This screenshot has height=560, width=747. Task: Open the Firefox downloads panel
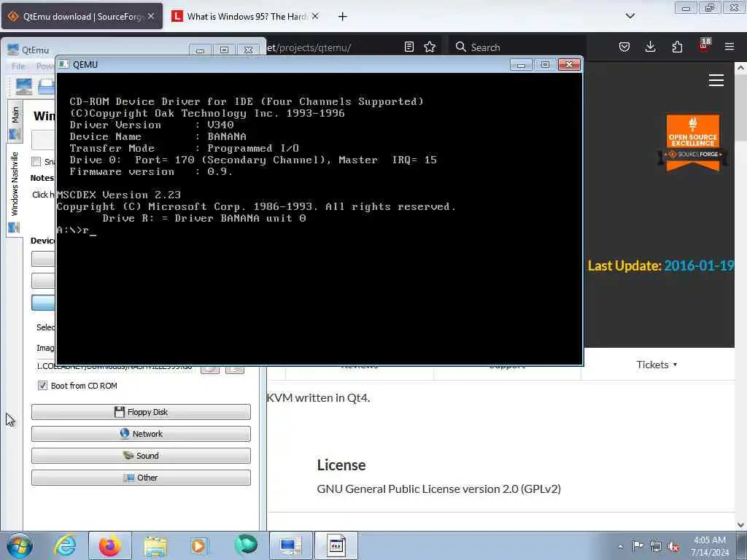(650, 47)
